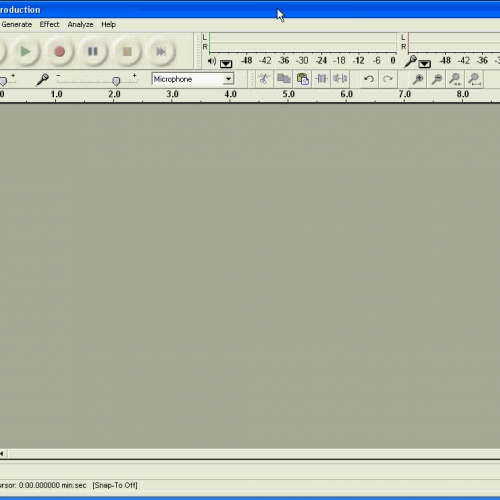The image size is (500, 500).
Task: Start recording with the red Record button
Action: pos(60,52)
